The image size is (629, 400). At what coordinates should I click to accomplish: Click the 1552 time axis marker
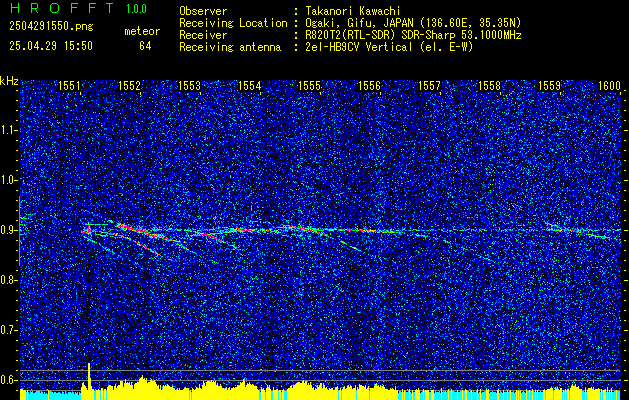tap(130, 85)
